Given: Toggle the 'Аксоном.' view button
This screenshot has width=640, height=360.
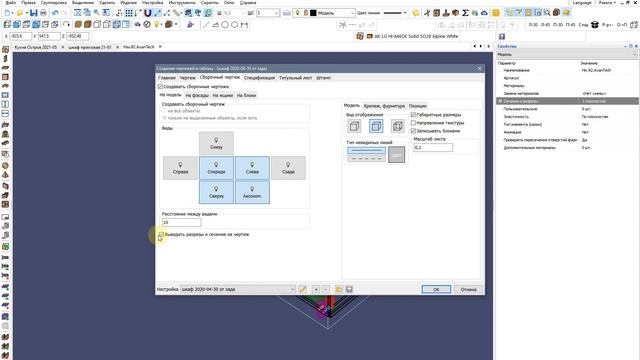Looking at the screenshot, I should [252, 192].
